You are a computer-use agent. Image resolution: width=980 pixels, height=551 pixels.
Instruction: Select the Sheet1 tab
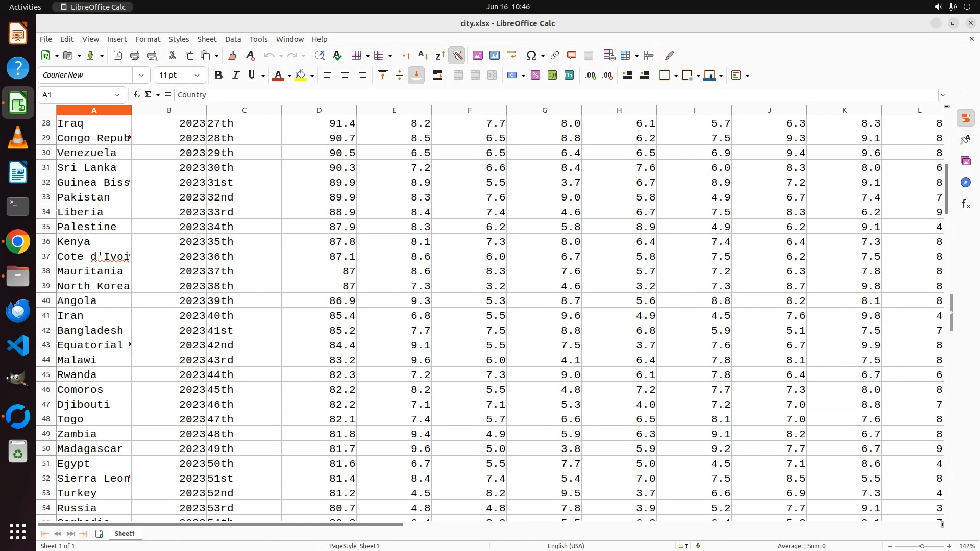[125, 534]
